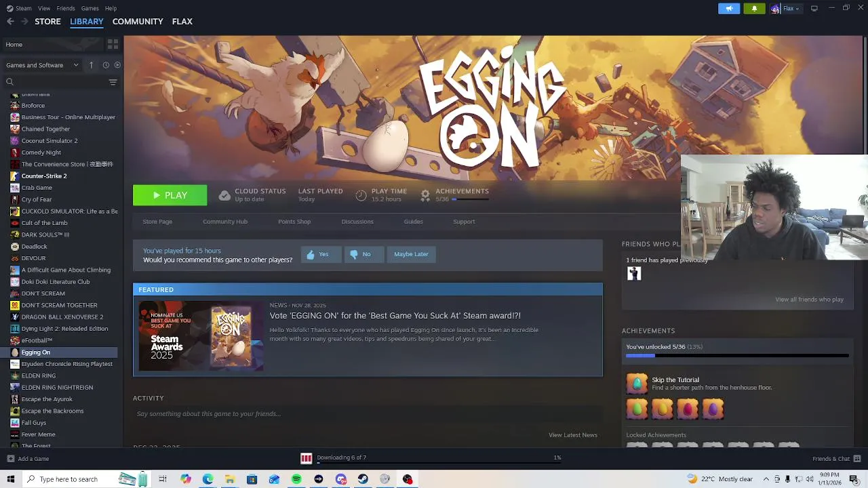Switch to Big Picture mode icon
The height and width of the screenshot is (488, 868).
pos(814,8)
